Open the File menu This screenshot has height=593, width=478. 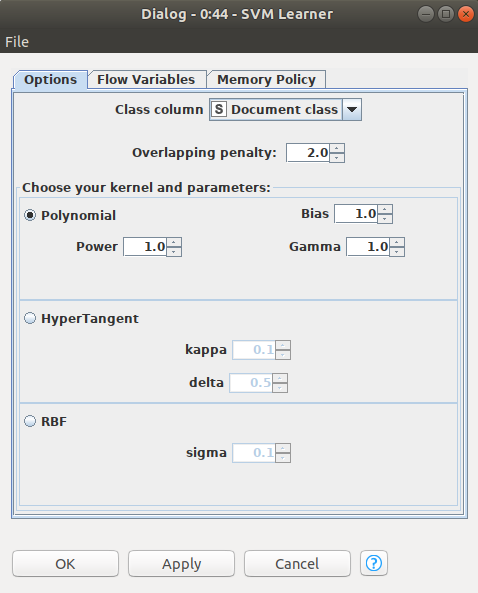coord(17,42)
